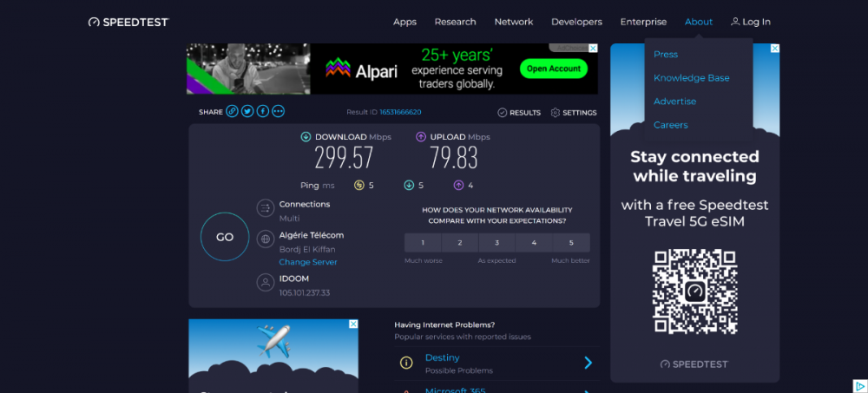Expand the Destiny issue chevron arrow
The image size is (868, 393).
588,363
